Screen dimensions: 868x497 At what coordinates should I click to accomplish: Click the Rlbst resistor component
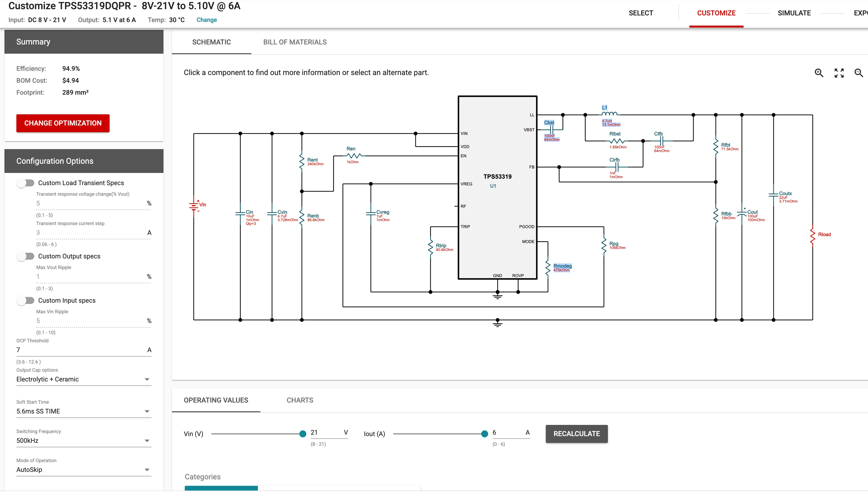tap(617, 141)
